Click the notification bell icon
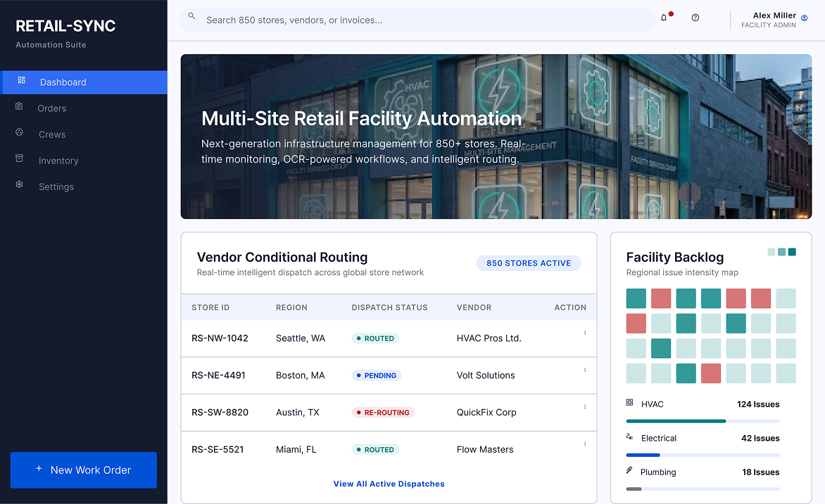Screen dimensions: 825x504 pos(664,18)
